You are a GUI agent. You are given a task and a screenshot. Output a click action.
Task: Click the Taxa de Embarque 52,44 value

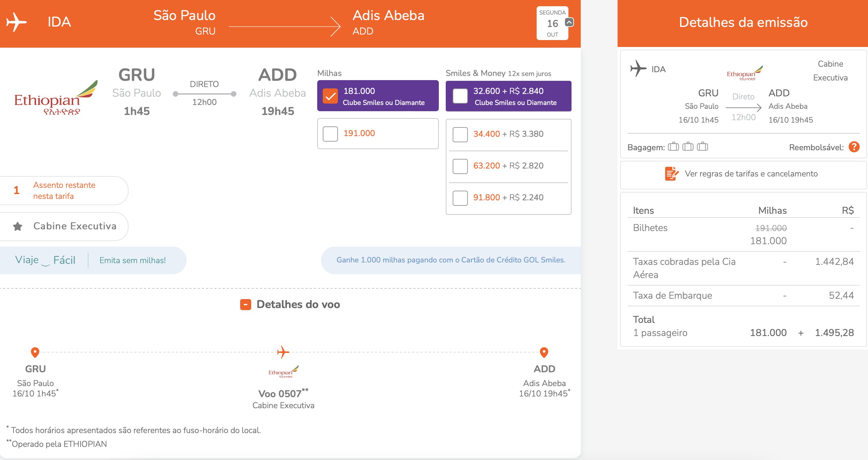pos(841,295)
